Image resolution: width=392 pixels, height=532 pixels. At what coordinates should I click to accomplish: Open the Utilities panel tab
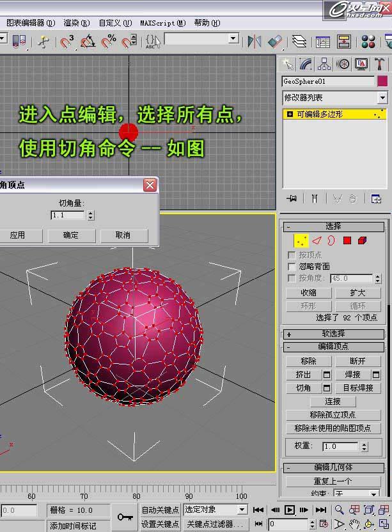(380, 64)
